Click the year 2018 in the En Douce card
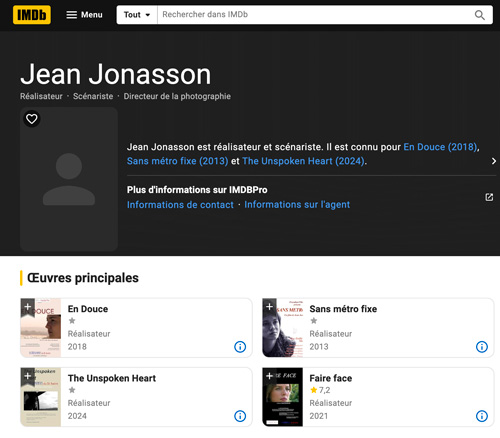Viewport: 500px width, 438px height. (77, 347)
